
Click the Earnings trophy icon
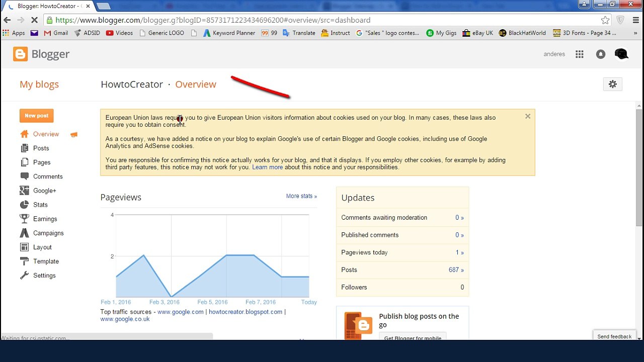click(24, 219)
